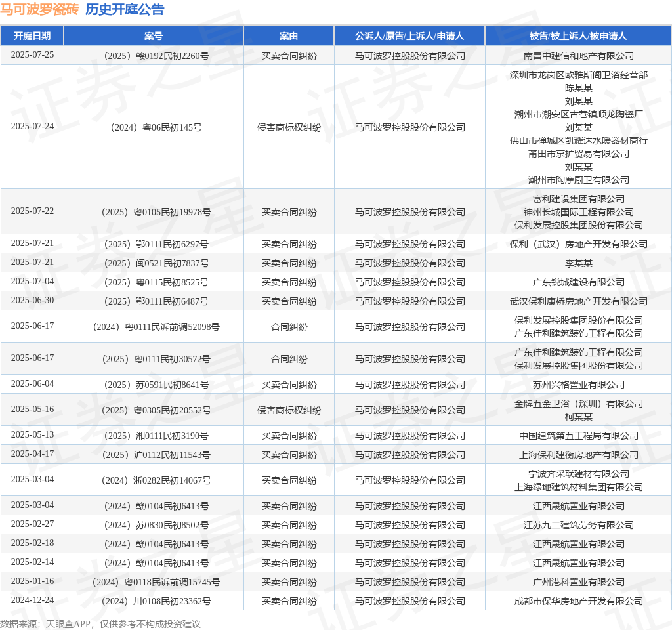Click defendant 莆田市京扩贸易有限公司
Image resolution: width=672 pixels, height=630 pixels.
(579, 154)
